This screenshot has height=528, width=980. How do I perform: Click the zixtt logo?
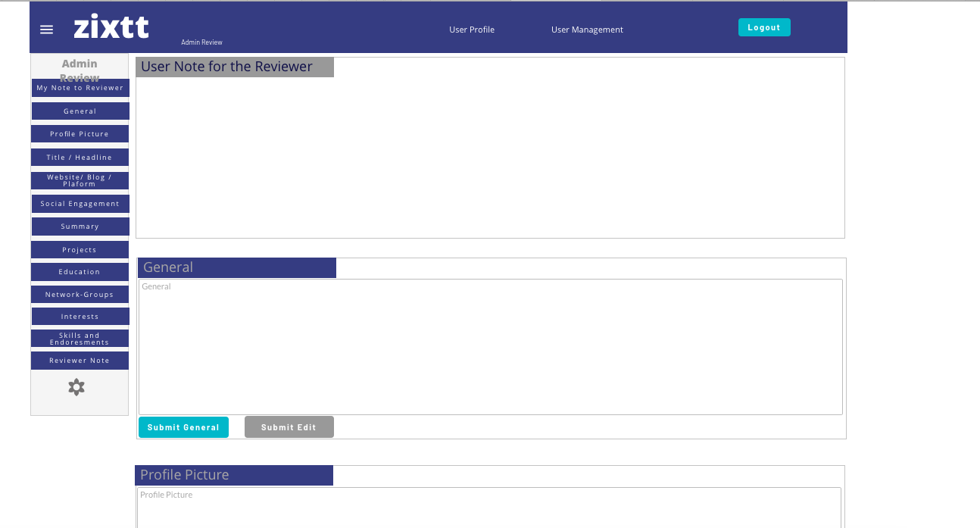pos(111,27)
